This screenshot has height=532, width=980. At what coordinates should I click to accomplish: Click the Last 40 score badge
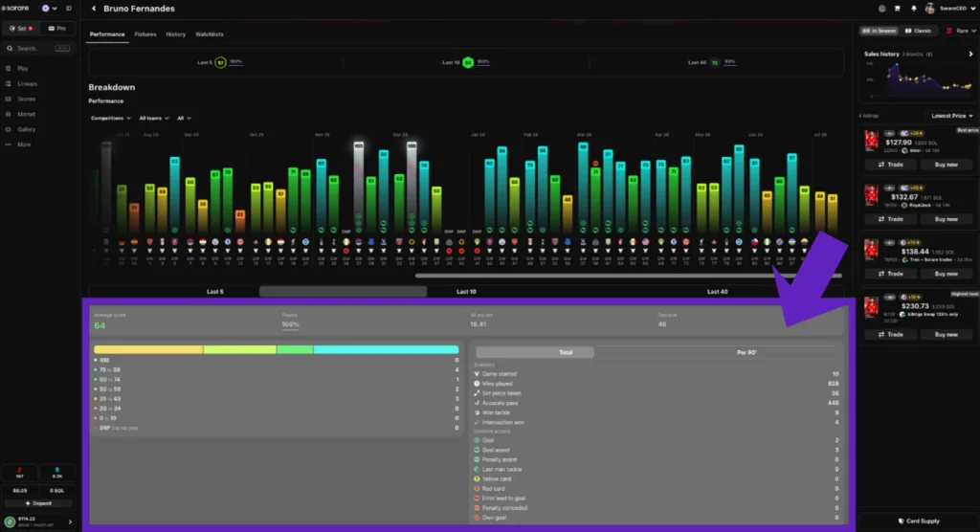pyautogui.click(x=714, y=62)
